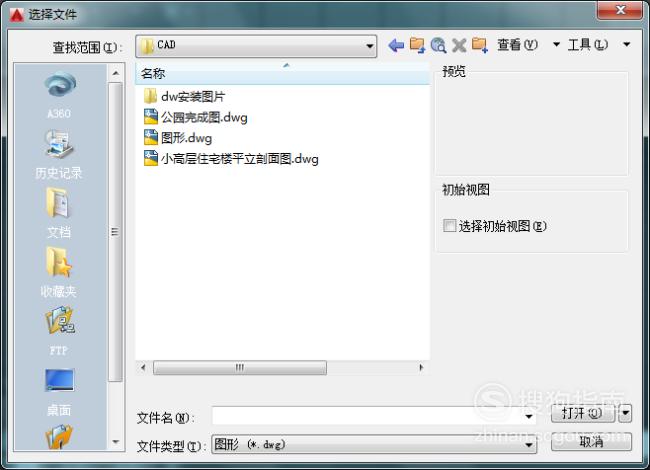Open the FTP locations shortcut
The image size is (650, 470).
(x=59, y=331)
